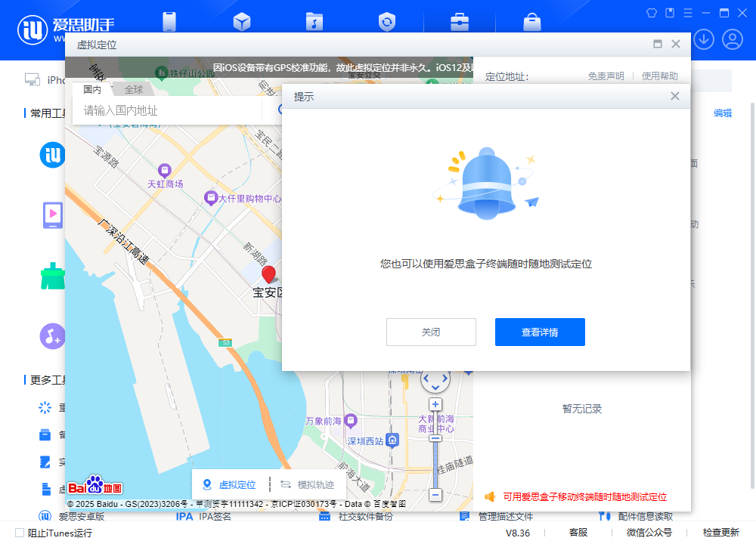Select the video player icon in left sidebar
The image size is (756, 544).
tap(51, 215)
